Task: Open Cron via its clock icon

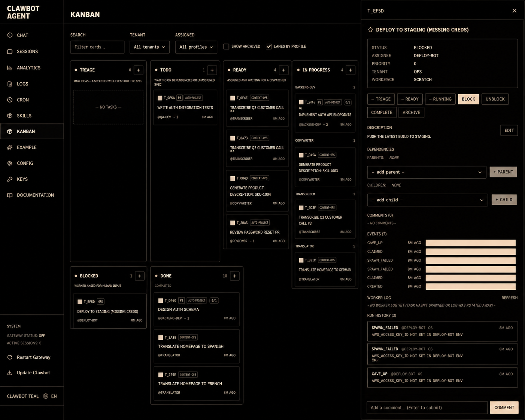Action: point(10,100)
